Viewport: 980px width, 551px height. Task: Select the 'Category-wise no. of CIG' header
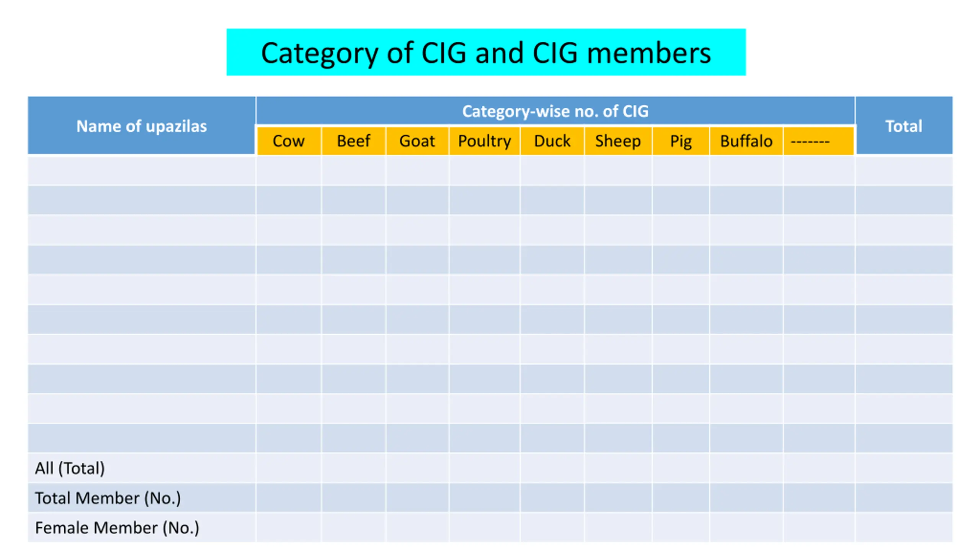tap(555, 111)
